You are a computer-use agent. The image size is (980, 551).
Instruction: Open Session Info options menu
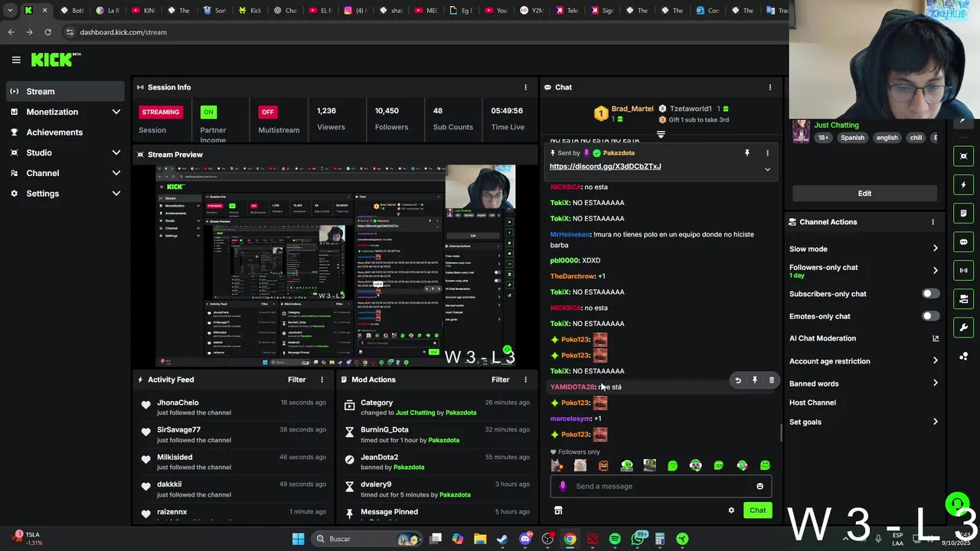pos(525,87)
